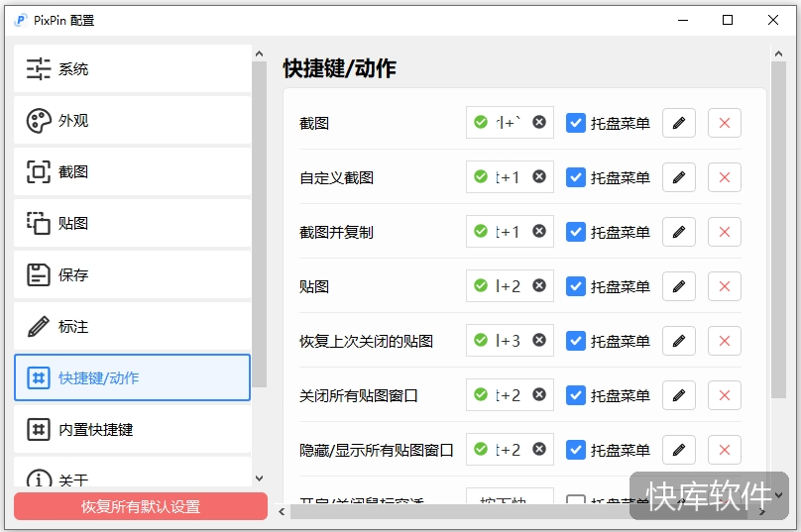
Task: Delete the 恢复上次关闭的贴图 action
Action: pyautogui.click(x=725, y=341)
